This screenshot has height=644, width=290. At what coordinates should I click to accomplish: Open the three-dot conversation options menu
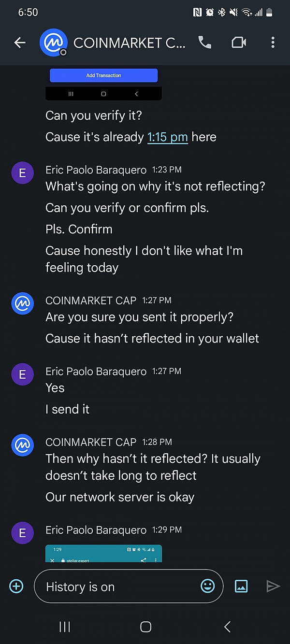coord(273,43)
